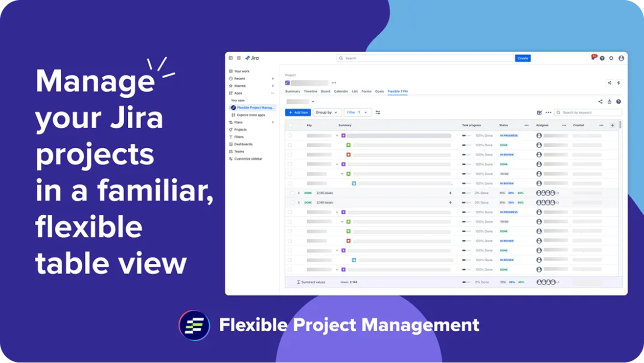Tick the select-all checkbox in table header
Viewport: 644px width, 363px height.
(x=290, y=125)
